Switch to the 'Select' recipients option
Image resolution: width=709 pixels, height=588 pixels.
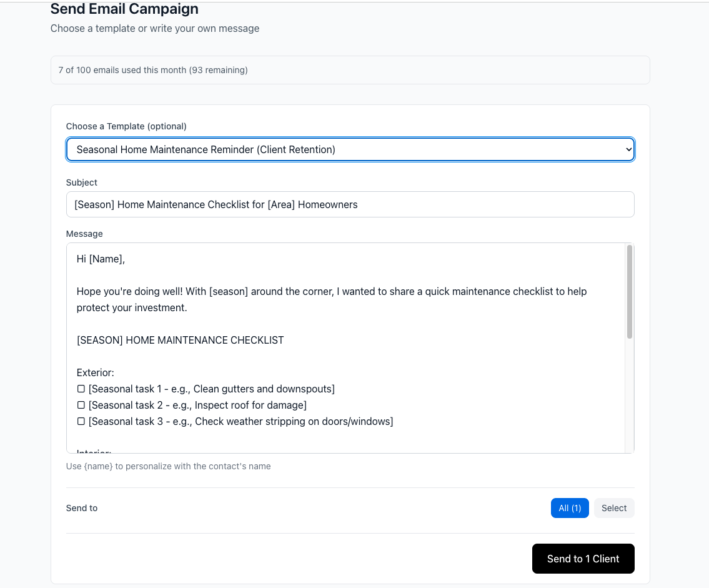[x=613, y=508]
